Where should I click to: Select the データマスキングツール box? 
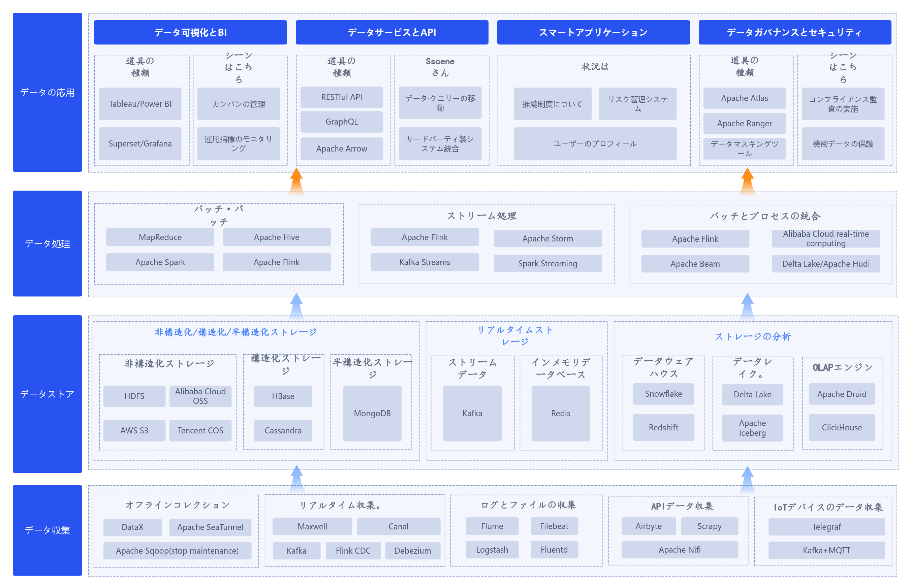pos(744,149)
